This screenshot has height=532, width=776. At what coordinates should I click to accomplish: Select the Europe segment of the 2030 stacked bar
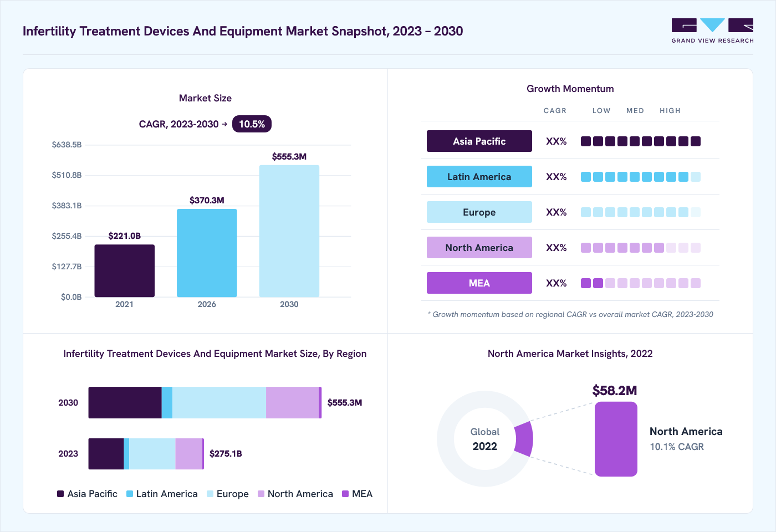click(x=219, y=403)
